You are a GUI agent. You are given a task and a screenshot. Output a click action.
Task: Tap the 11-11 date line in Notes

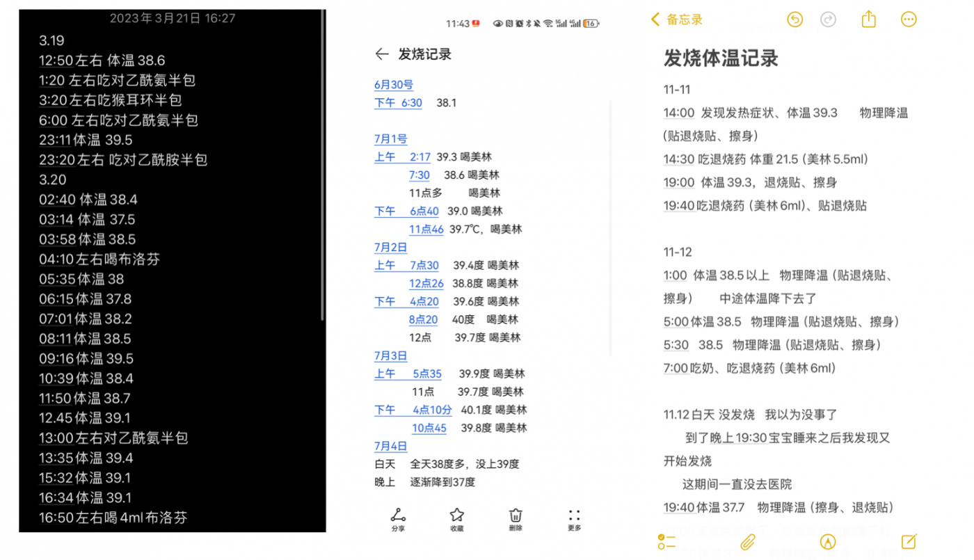tap(677, 90)
